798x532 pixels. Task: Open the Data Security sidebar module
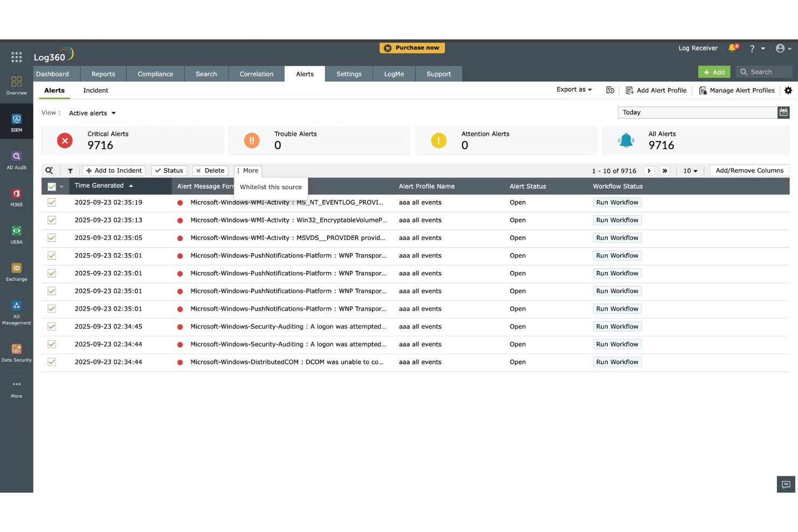pyautogui.click(x=17, y=353)
